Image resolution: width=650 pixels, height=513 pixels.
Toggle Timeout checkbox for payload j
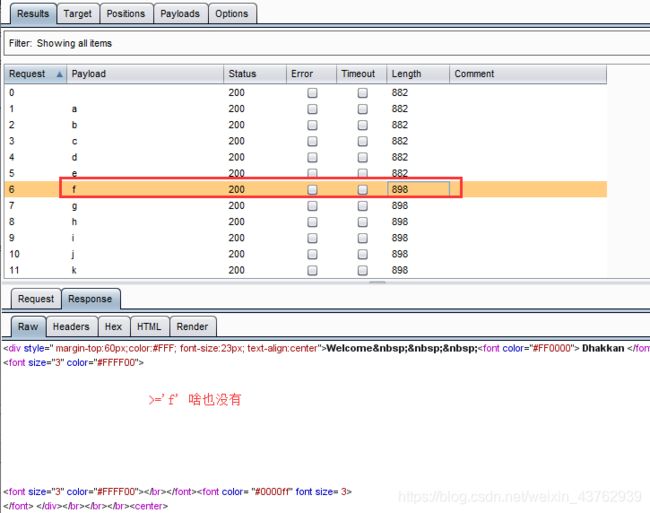point(362,254)
